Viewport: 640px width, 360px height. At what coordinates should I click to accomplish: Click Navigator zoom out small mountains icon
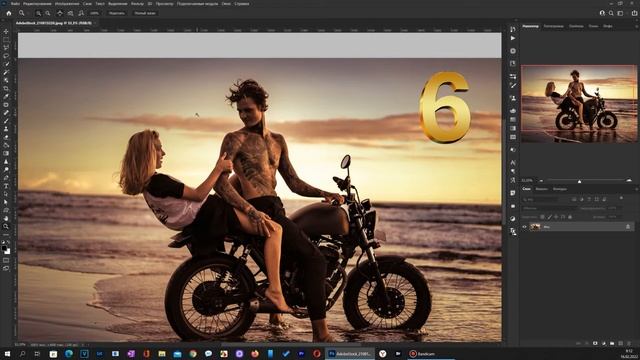click(x=541, y=180)
